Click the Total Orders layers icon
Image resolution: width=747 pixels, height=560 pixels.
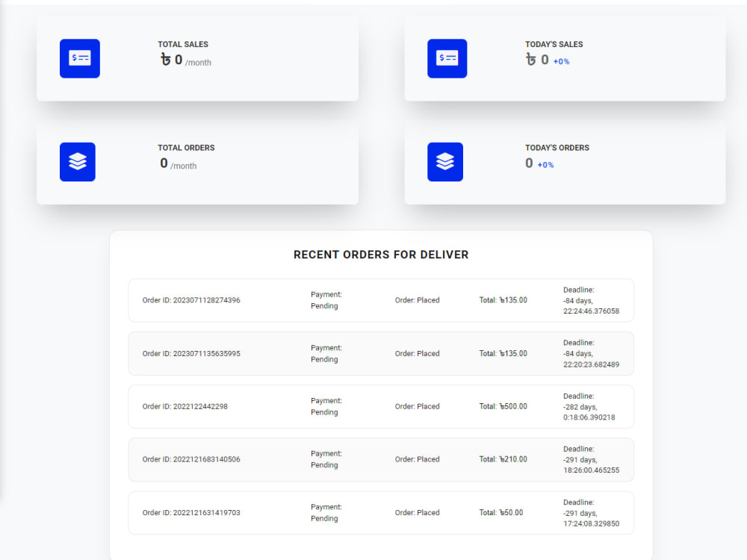[77, 162]
